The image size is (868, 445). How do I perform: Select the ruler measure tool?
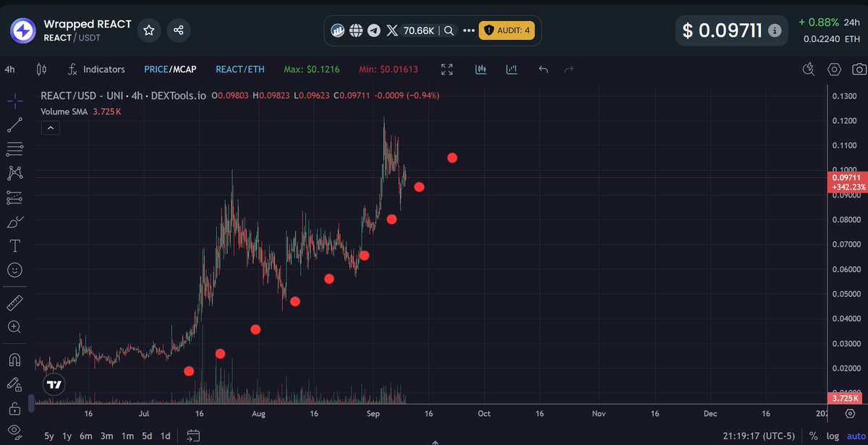click(x=14, y=302)
